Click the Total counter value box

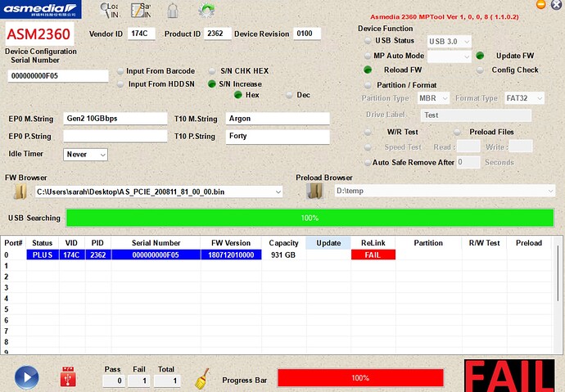coord(167,381)
